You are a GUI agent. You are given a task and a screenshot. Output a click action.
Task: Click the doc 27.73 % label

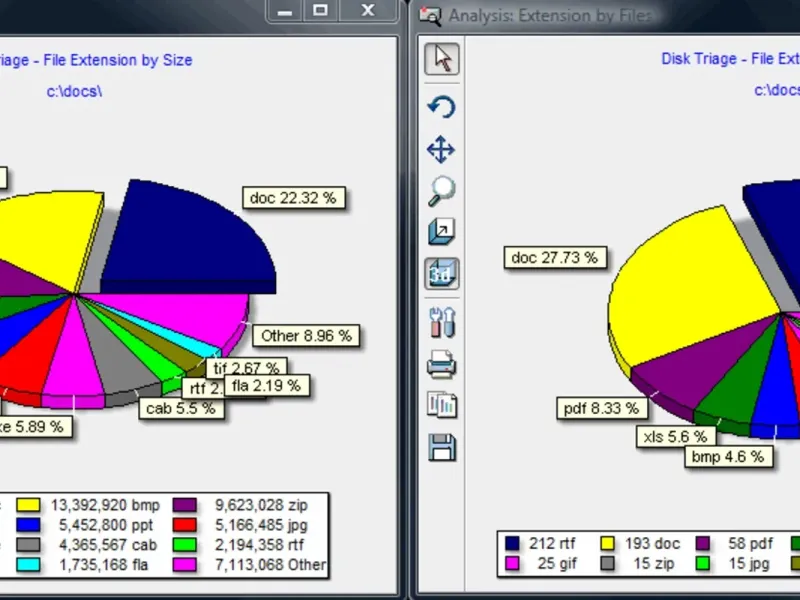555,258
